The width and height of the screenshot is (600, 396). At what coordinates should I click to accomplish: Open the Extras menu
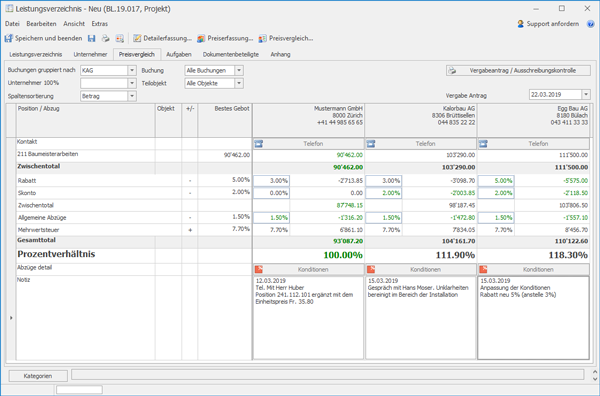pos(99,24)
